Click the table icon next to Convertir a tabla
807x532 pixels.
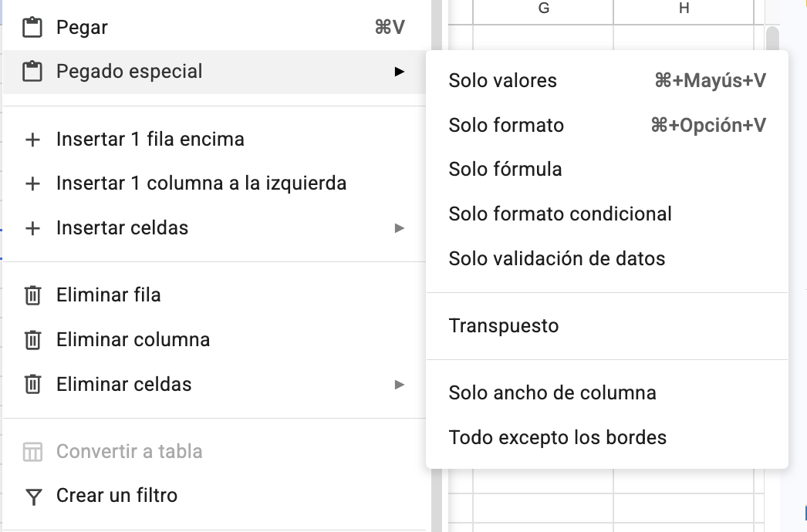pyautogui.click(x=32, y=451)
